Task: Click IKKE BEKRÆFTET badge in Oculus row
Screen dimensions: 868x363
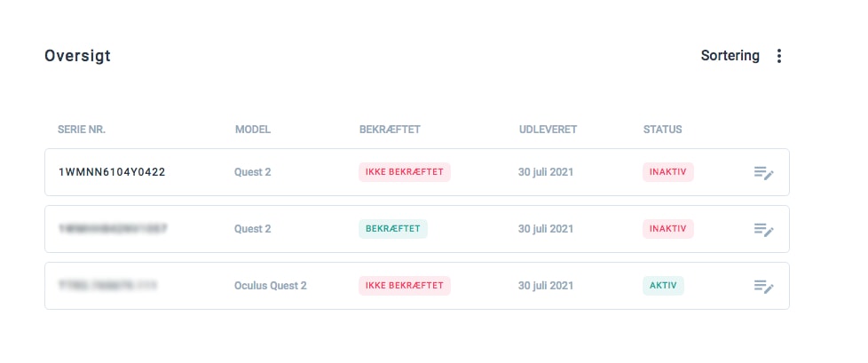Action: pos(405,286)
